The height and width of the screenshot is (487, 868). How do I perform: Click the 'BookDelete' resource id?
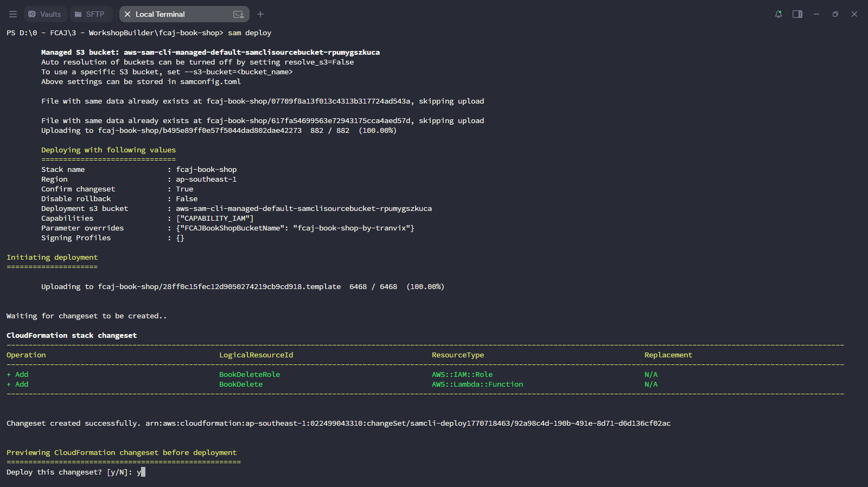(x=241, y=385)
